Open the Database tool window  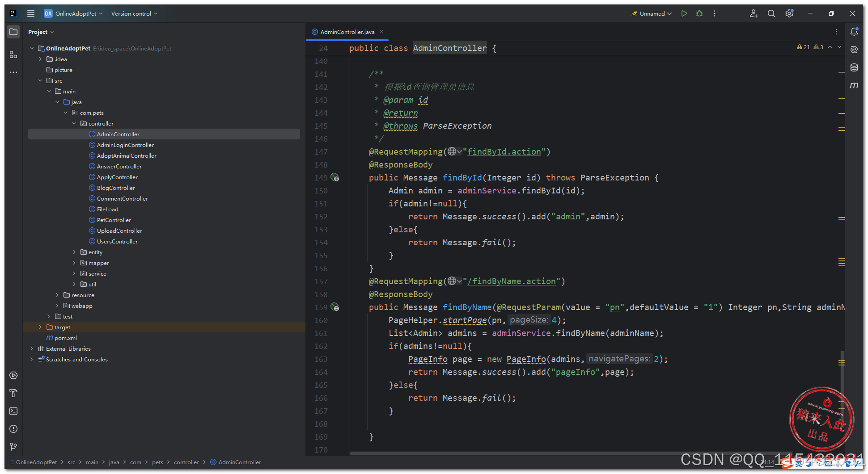854,67
